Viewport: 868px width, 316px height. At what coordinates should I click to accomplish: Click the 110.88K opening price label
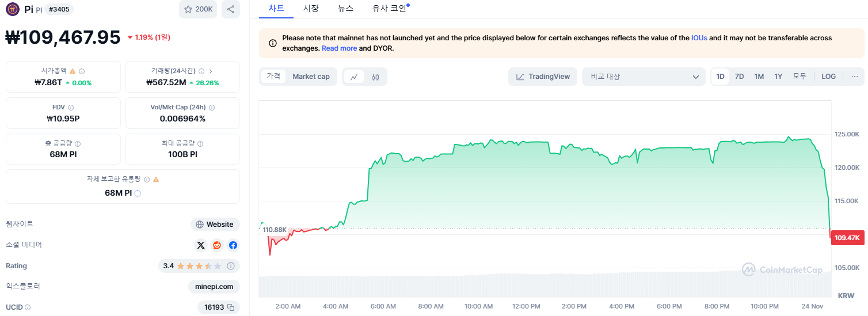pyautogui.click(x=274, y=230)
